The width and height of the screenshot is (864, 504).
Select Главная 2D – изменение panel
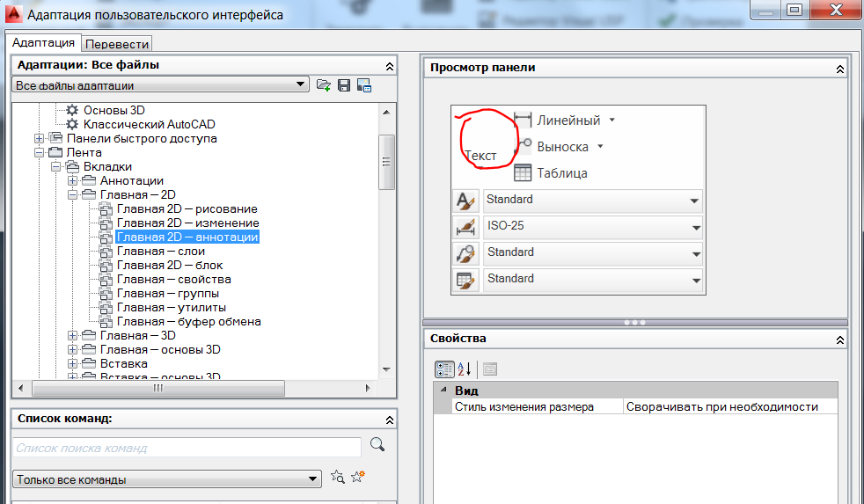[188, 223]
